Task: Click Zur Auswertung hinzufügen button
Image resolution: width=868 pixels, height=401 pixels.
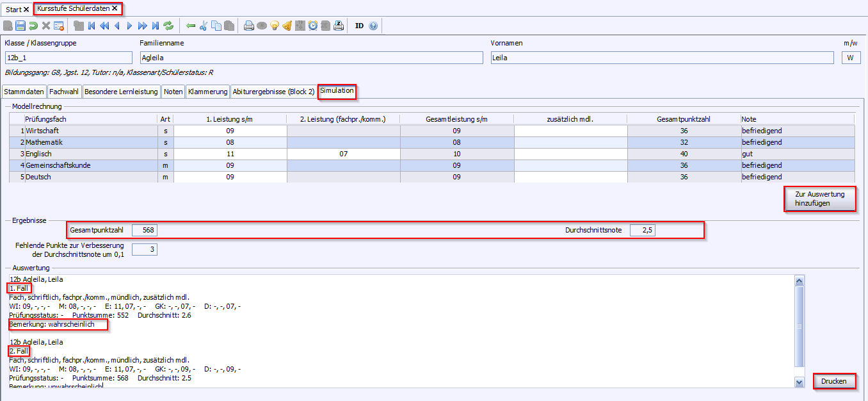Action: click(x=820, y=199)
